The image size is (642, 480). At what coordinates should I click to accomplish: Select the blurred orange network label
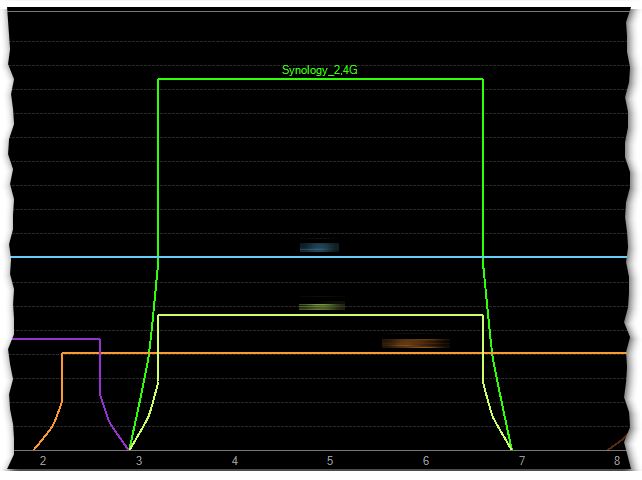[x=416, y=343]
